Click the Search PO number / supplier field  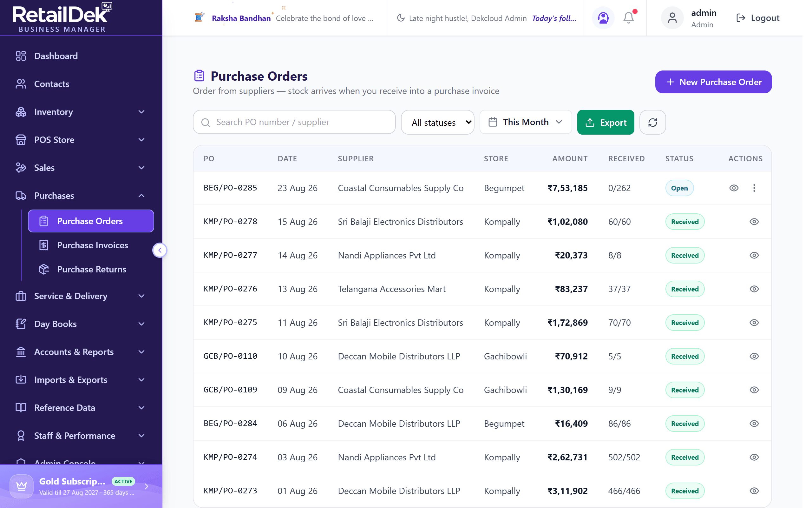294,122
